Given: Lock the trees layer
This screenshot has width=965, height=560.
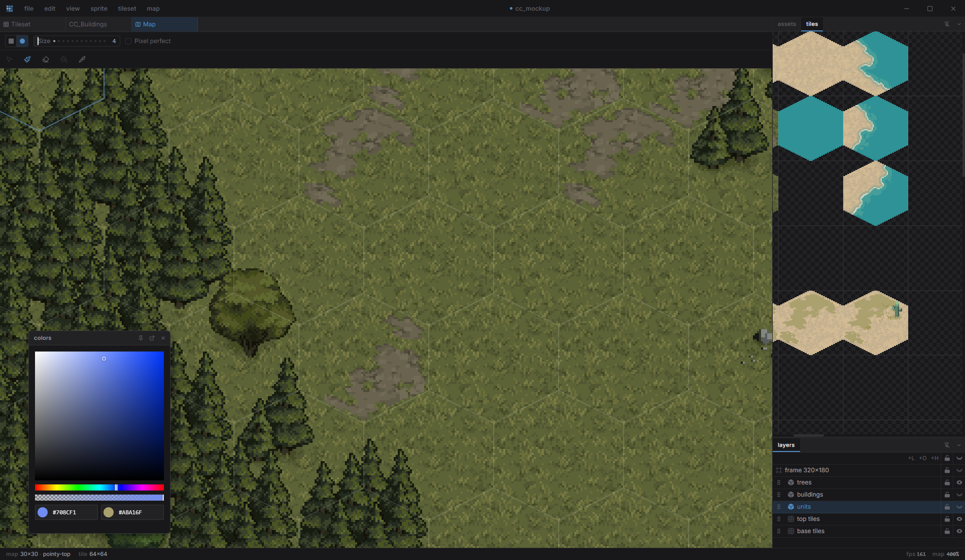Looking at the screenshot, I should [x=947, y=482].
